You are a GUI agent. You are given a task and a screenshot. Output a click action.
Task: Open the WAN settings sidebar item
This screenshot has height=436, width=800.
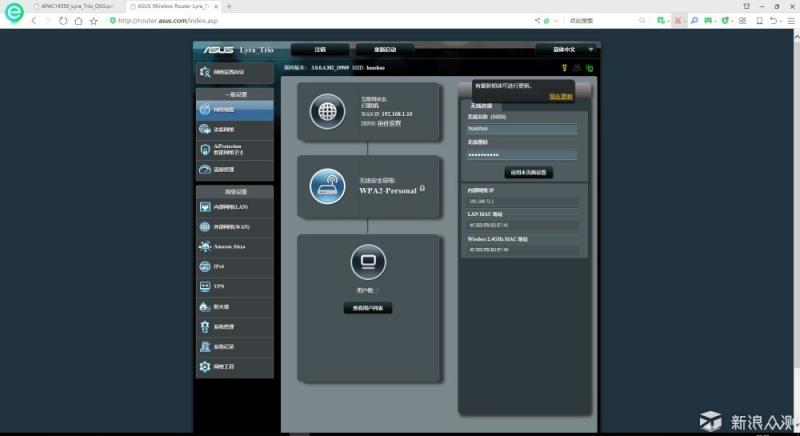234,227
